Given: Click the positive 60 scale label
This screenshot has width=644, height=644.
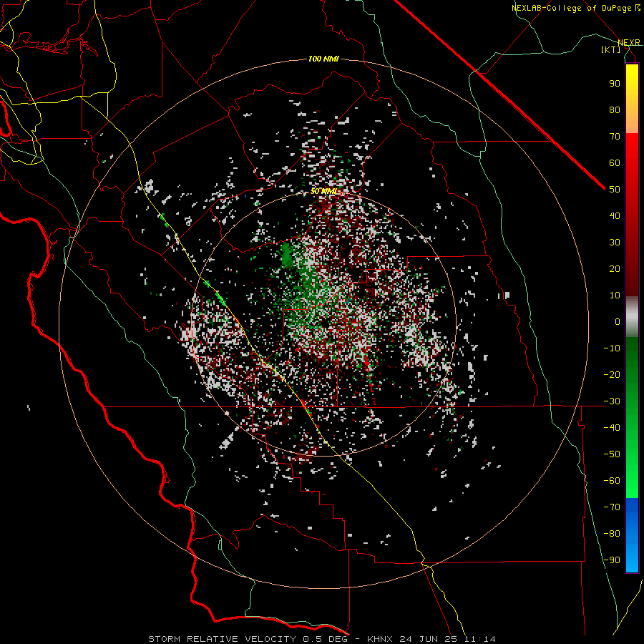Looking at the screenshot, I should point(615,162).
